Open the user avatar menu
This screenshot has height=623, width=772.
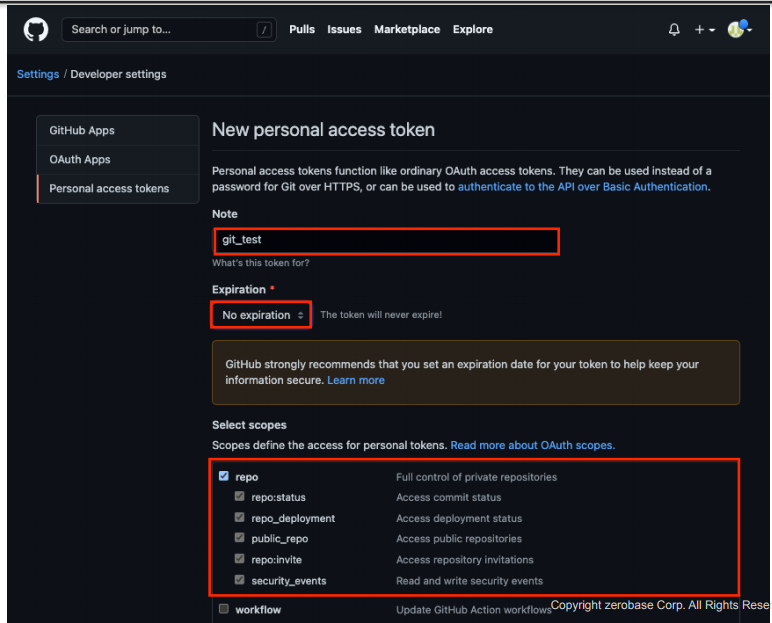click(x=738, y=30)
